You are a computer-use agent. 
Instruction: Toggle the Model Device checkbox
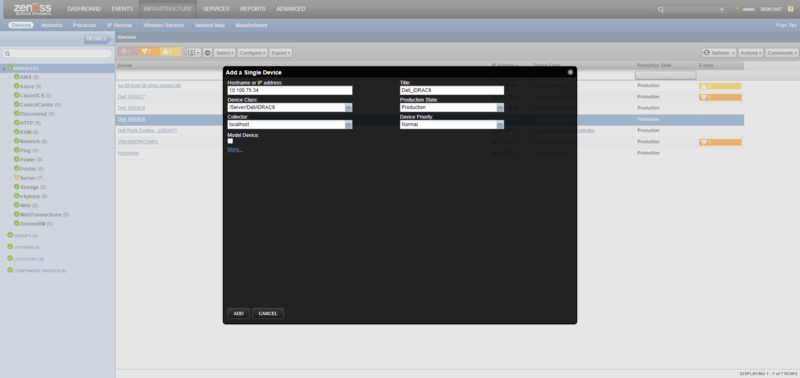point(230,141)
